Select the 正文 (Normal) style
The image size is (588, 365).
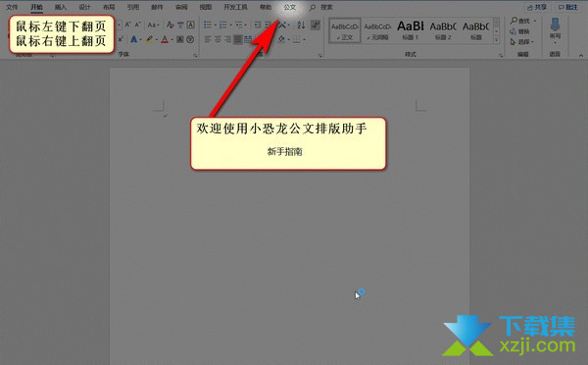[345, 30]
